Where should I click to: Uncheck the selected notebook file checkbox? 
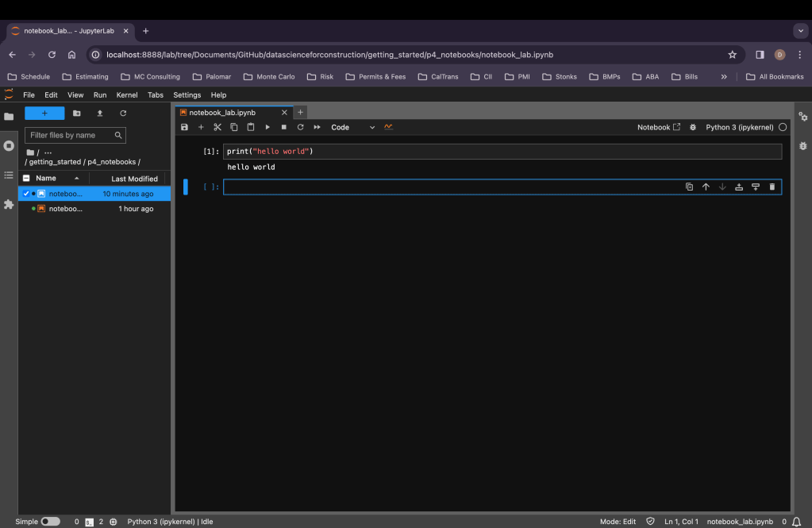pyautogui.click(x=26, y=194)
